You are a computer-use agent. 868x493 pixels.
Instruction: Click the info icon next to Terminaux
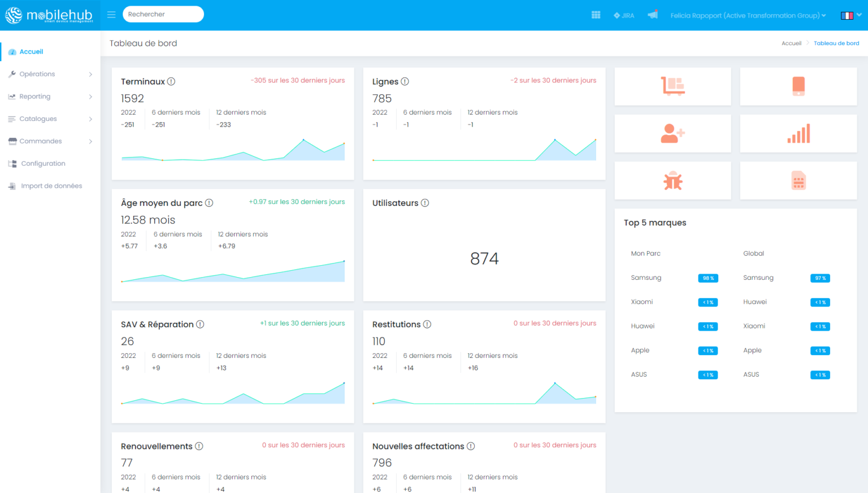171,81
